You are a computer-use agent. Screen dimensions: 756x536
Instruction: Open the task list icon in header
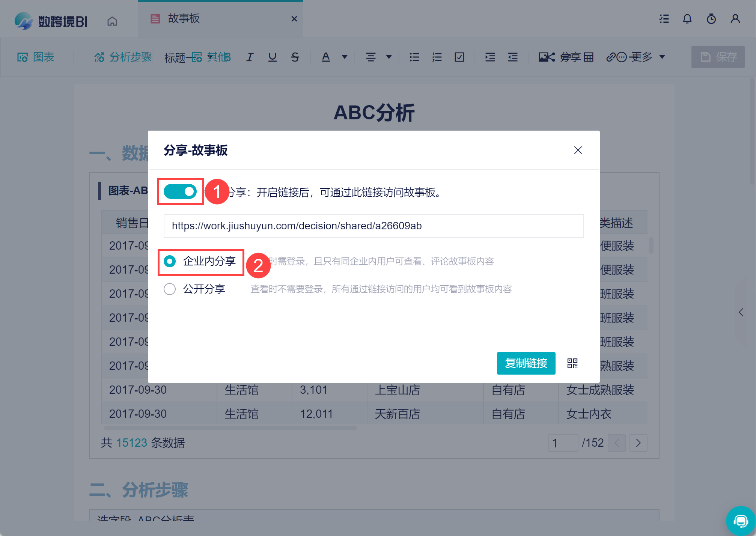(664, 19)
